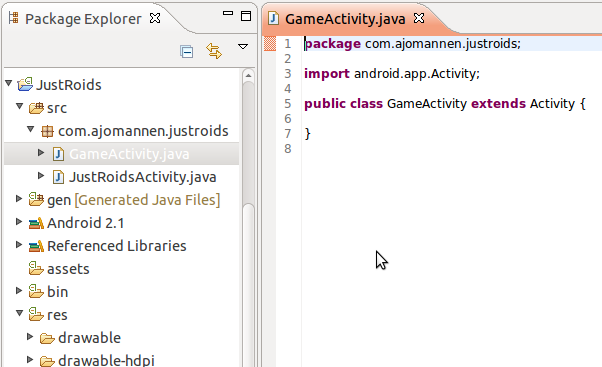Select GameActivity.java in Package Explorer
Image resolution: width=602 pixels, height=367 pixels.
(129, 154)
